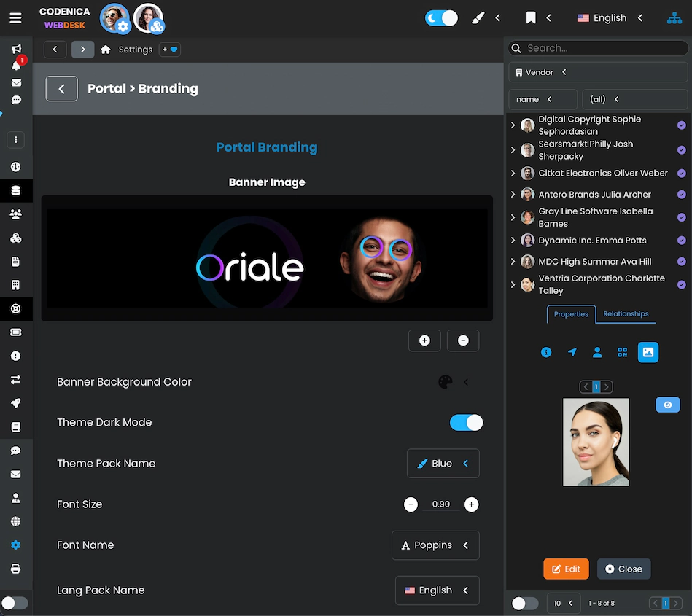Expand the Ventria Corporation Charlotte Talley row
The image size is (692, 616).
(514, 284)
